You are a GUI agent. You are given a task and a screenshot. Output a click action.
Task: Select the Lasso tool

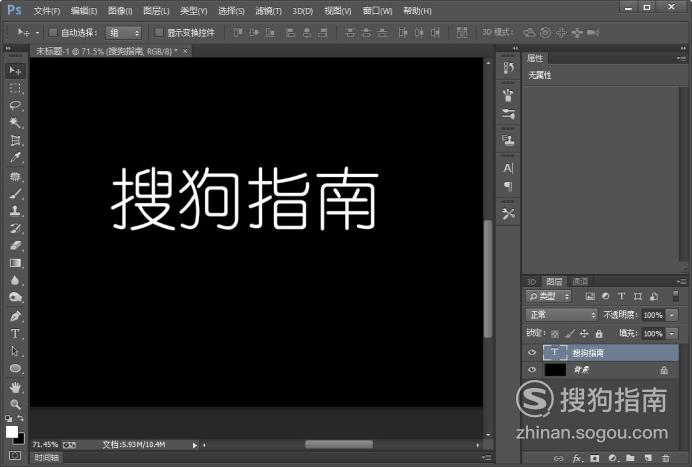click(x=15, y=105)
